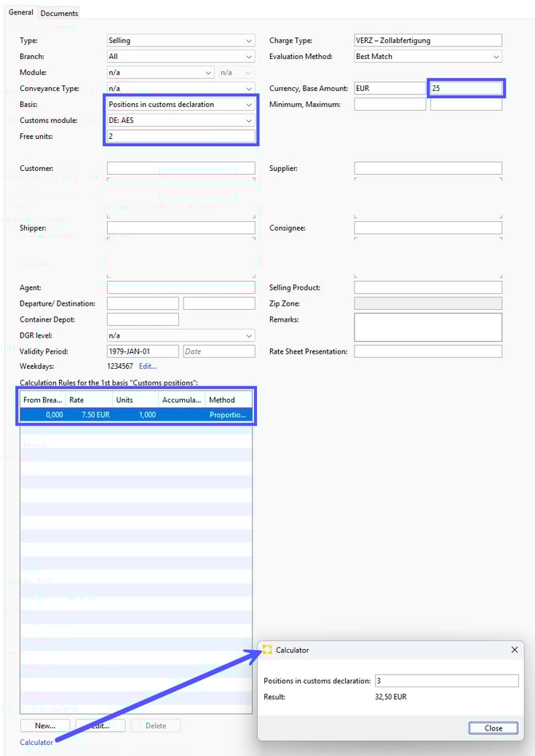Click the Rate column header

(x=89, y=400)
